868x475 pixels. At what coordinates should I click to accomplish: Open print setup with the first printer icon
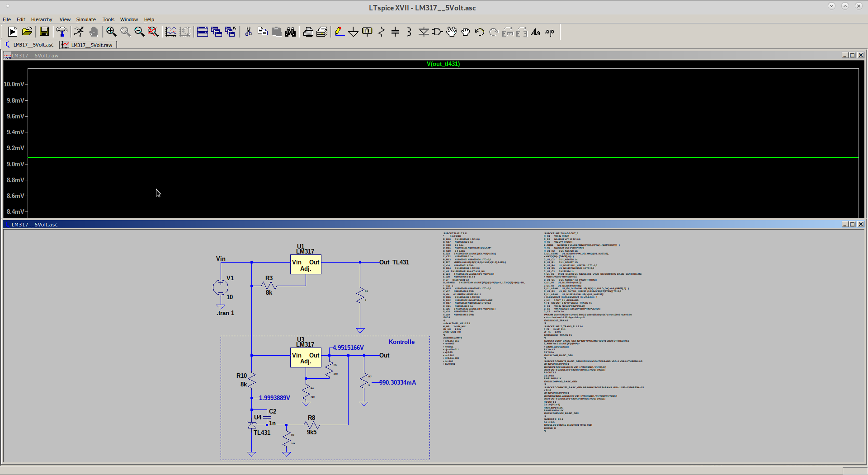308,32
